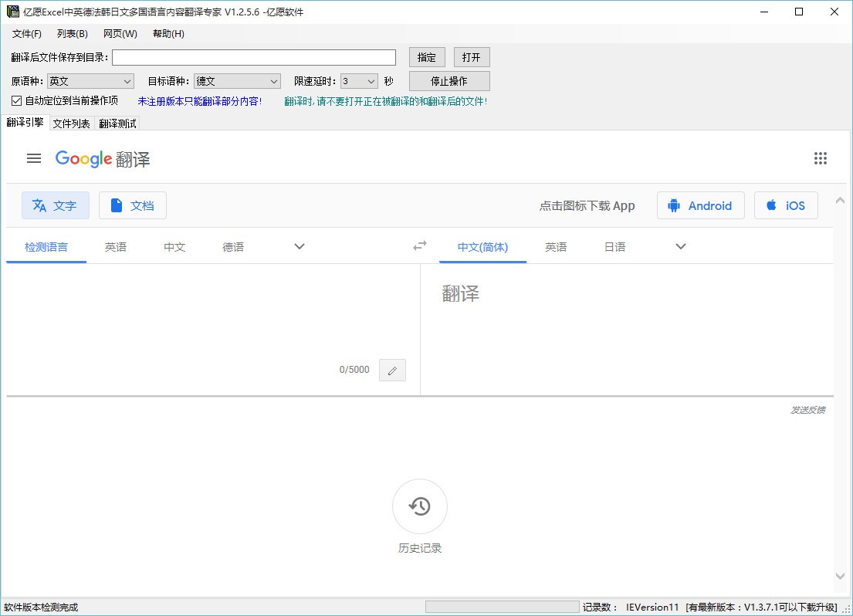
Task: Click the 0/5000 character counter
Action: tap(354, 370)
